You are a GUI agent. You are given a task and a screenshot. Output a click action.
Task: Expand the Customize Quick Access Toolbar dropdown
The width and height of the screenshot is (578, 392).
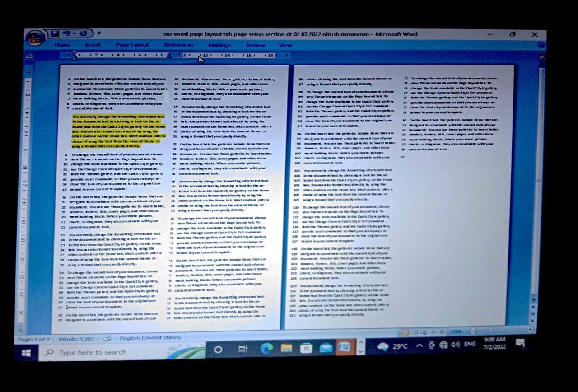click(99, 33)
